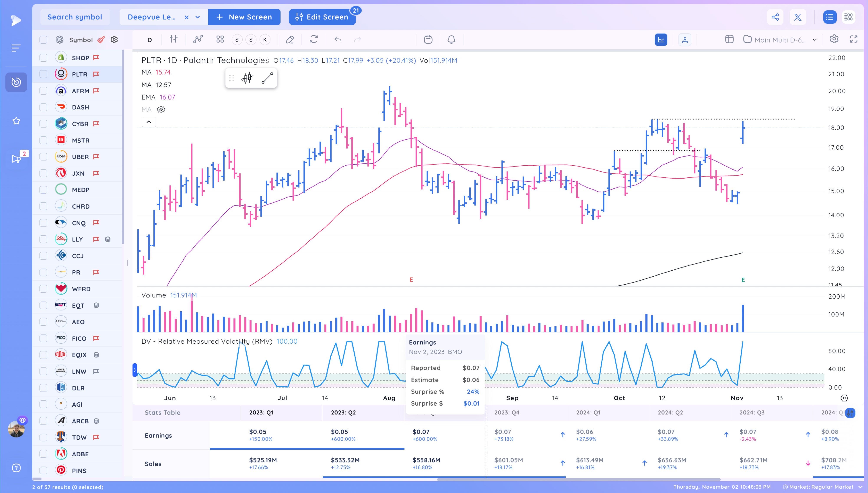Toggle the flag on CYBR row
Image resolution: width=868 pixels, height=493 pixels.
point(96,124)
